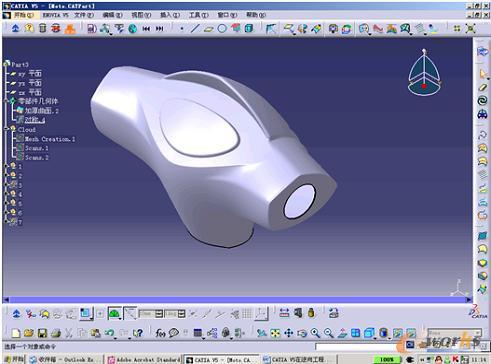491x364 pixels.
Task: Select Part3 root node in tree
Action: point(20,64)
